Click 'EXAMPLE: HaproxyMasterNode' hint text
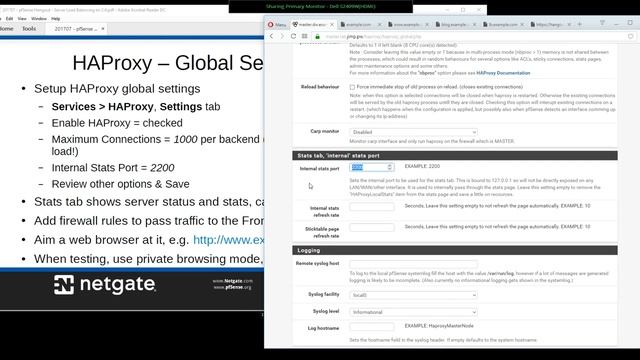640x360 pixels. click(439, 326)
